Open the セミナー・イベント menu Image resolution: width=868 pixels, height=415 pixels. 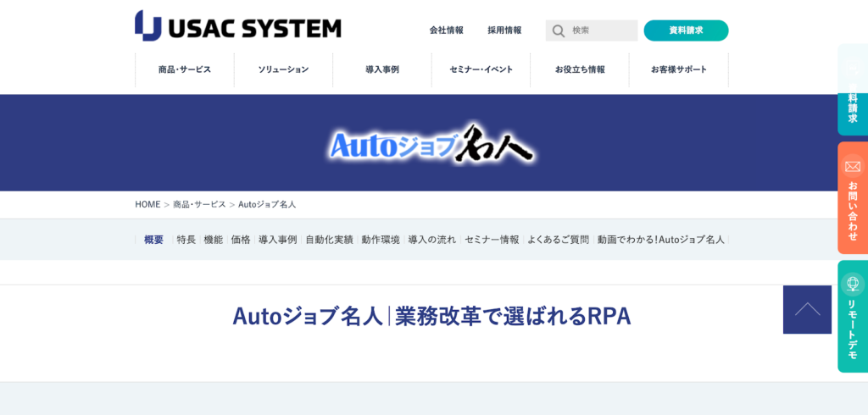coord(481,69)
